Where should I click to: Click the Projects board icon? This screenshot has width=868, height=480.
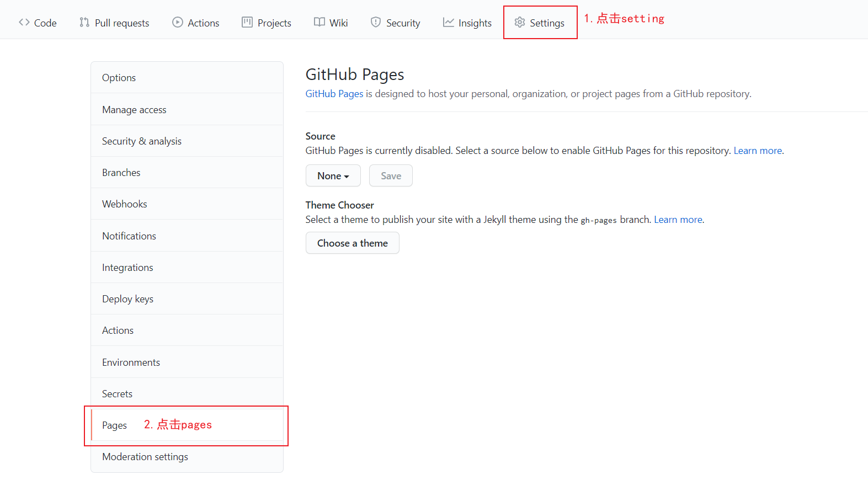point(247,23)
